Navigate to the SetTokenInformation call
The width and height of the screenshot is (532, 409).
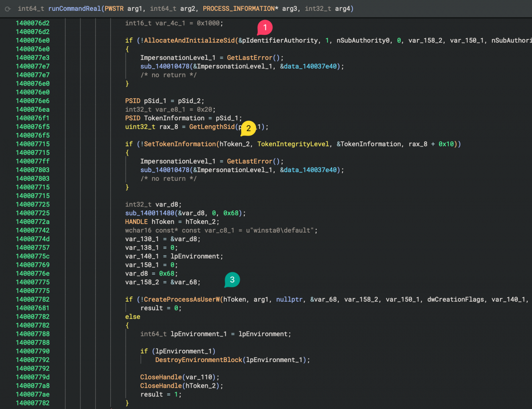[180, 144]
